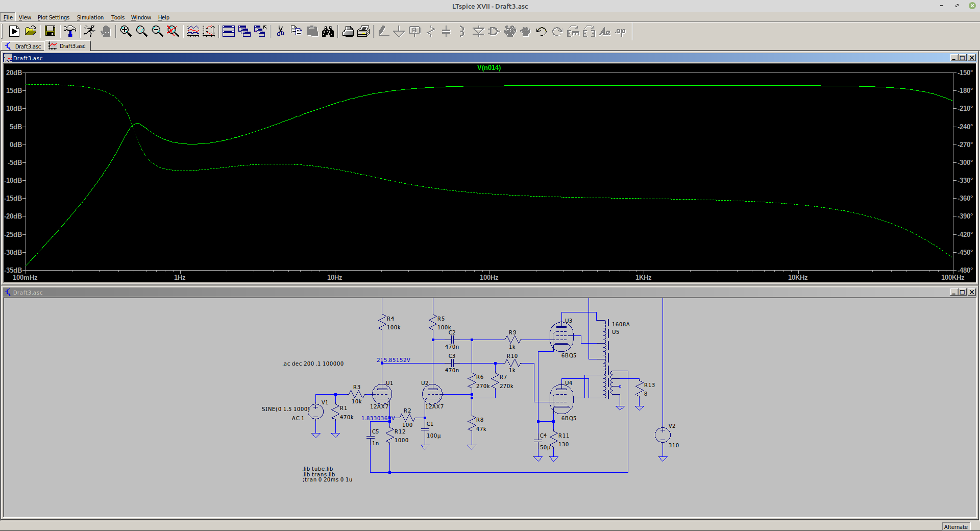Maximize the schematic pane
The height and width of the screenshot is (531, 980).
tap(962, 292)
